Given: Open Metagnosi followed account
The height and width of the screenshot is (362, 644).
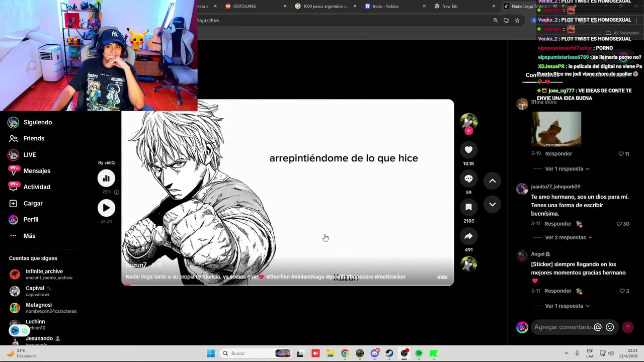Looking at the screenshot, I should pos(43,308).
